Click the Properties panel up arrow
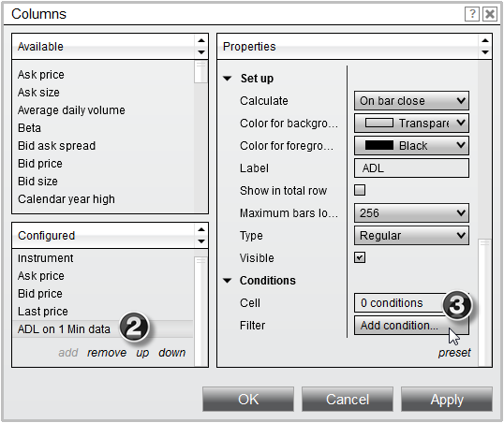 [485, 40]
